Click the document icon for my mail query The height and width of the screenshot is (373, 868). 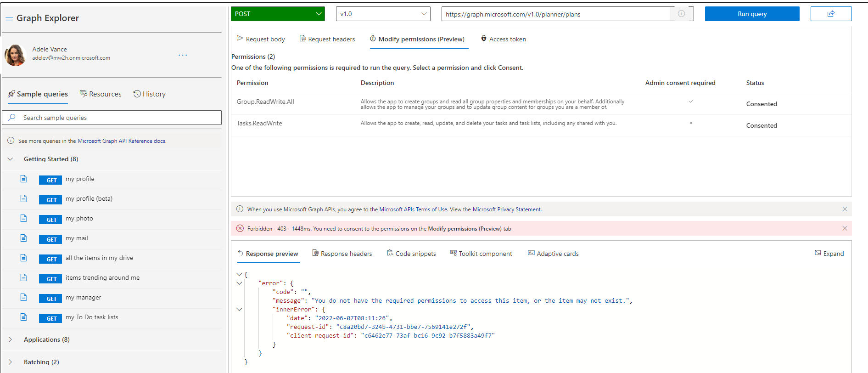pyautogui.click(x=23, y=238)
